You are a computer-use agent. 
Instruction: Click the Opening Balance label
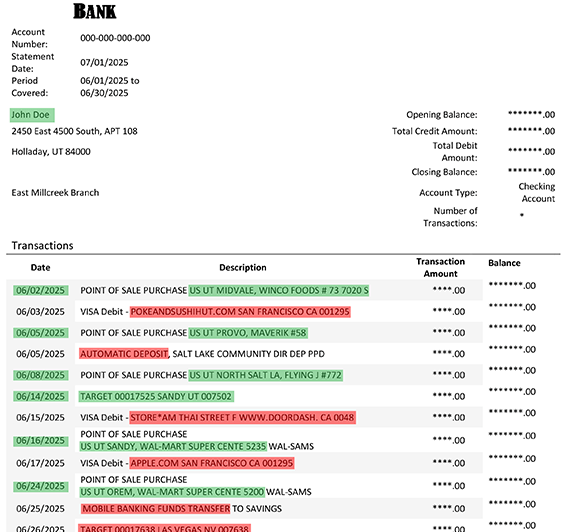(442, 115)
